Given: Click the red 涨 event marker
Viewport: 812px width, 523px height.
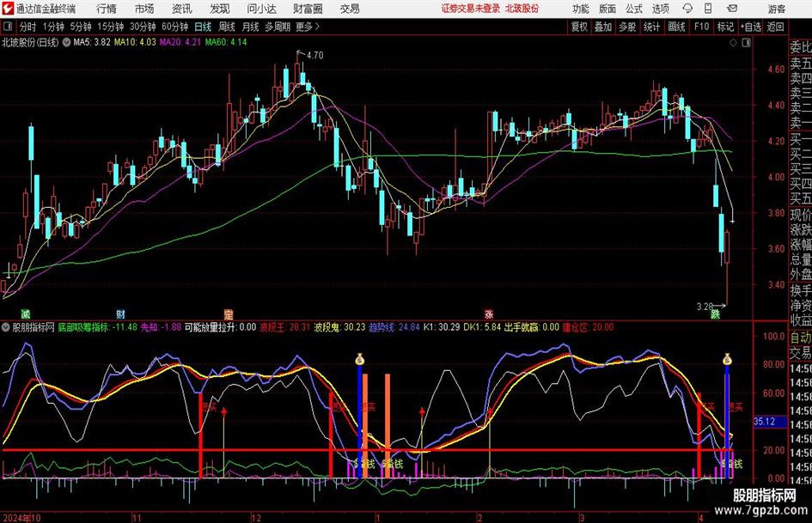Looking at the screenshot, I should (x=488, y=313).
